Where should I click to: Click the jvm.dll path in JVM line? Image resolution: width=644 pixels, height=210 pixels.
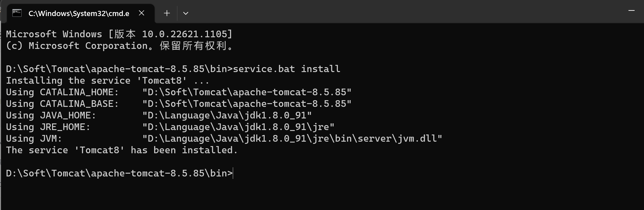pyautogui.click(x=292, y=138)
